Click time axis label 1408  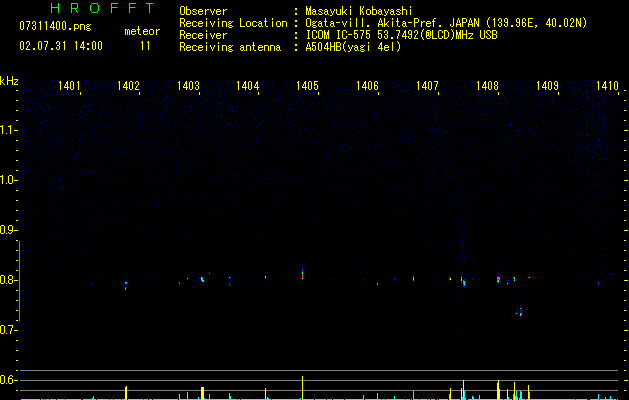(487, 85)
